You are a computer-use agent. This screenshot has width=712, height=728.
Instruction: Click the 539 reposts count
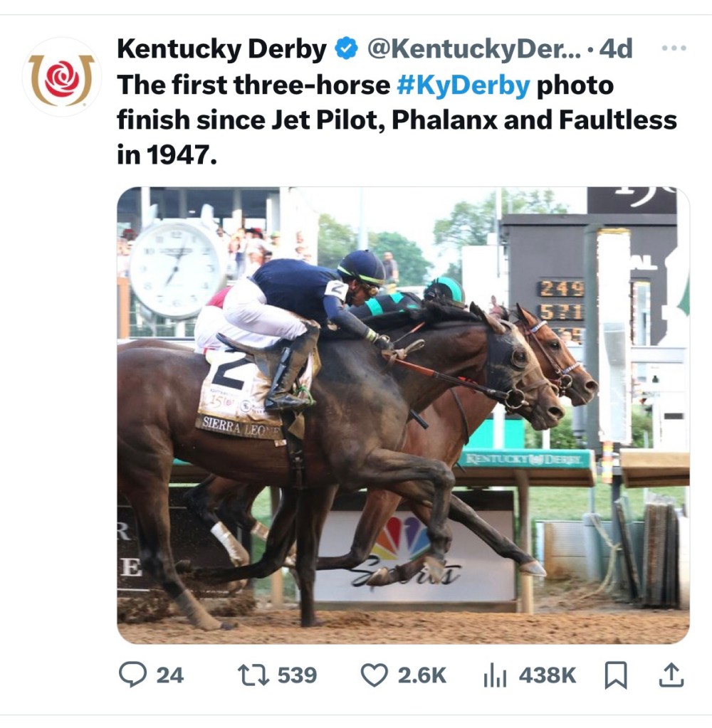pos(297,675)
